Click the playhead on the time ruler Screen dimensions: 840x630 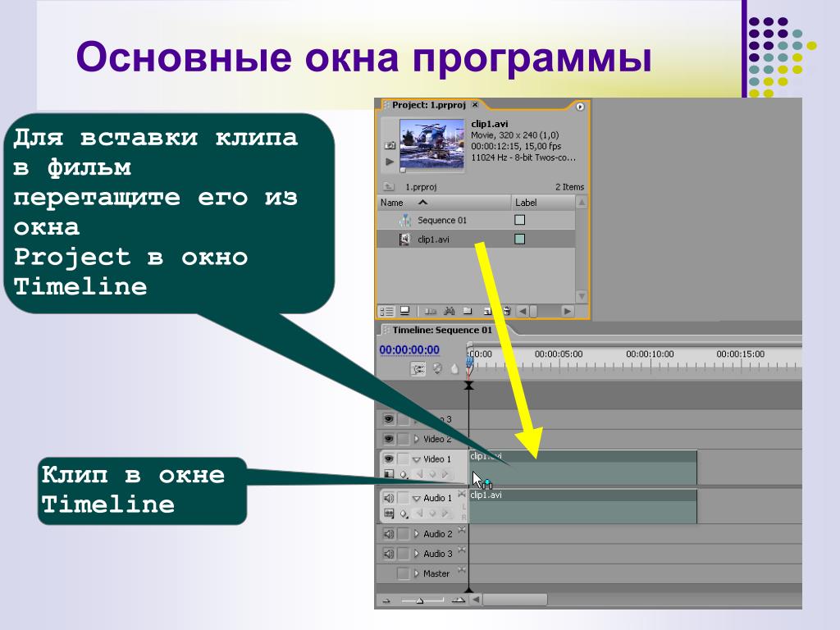[x=469, y=363]
